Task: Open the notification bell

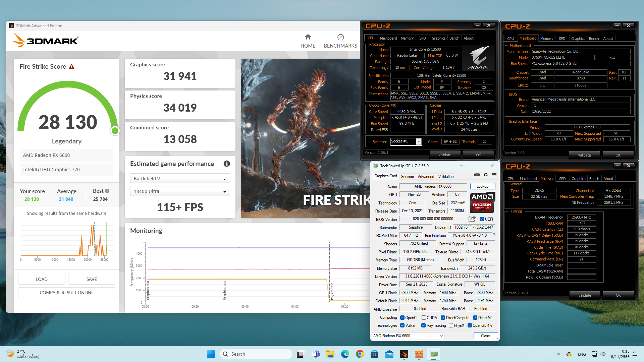Action: 635,354
